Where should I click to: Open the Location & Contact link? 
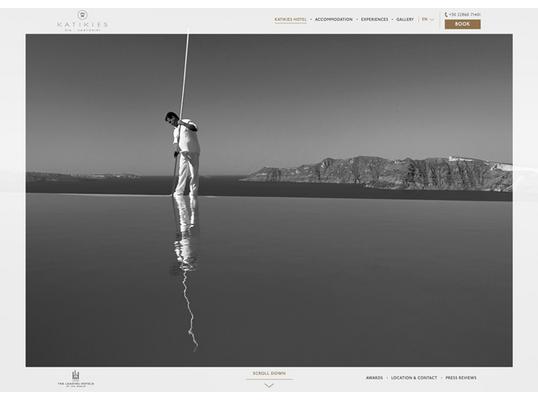tap(414, 378)
